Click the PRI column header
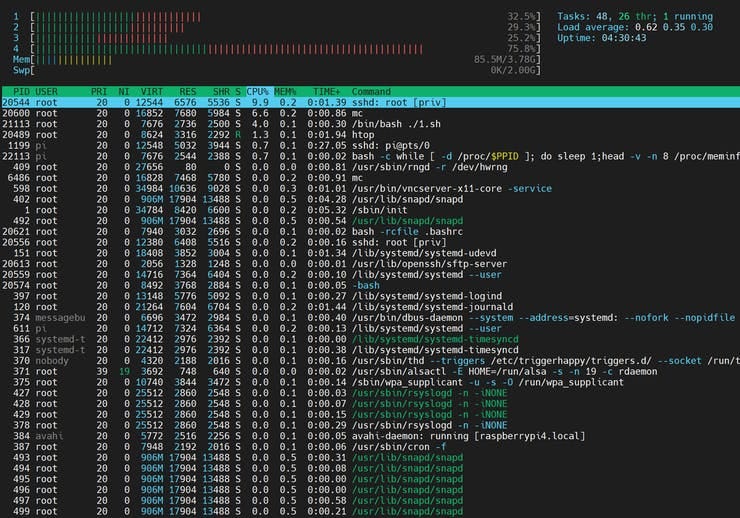 coord(99,92)
